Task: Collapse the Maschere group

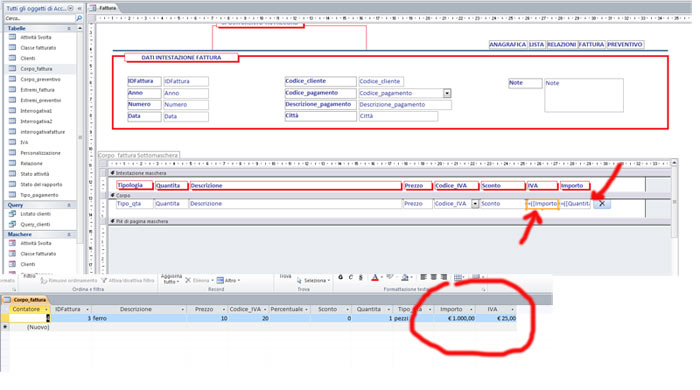Action: (69, 235)
